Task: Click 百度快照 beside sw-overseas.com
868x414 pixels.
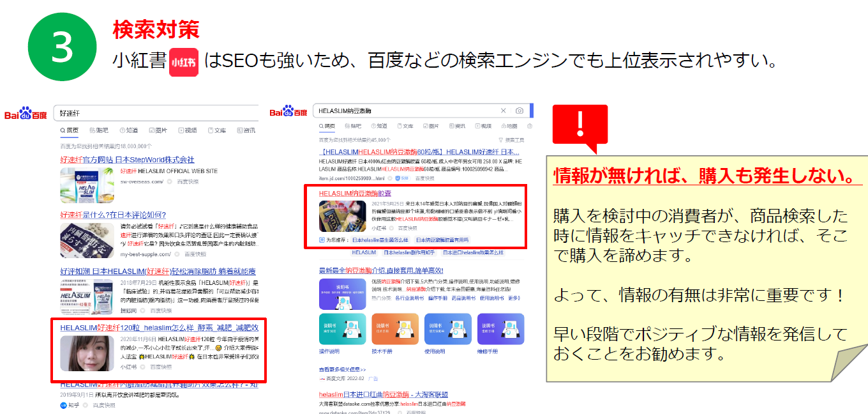Action: (187, 181)
